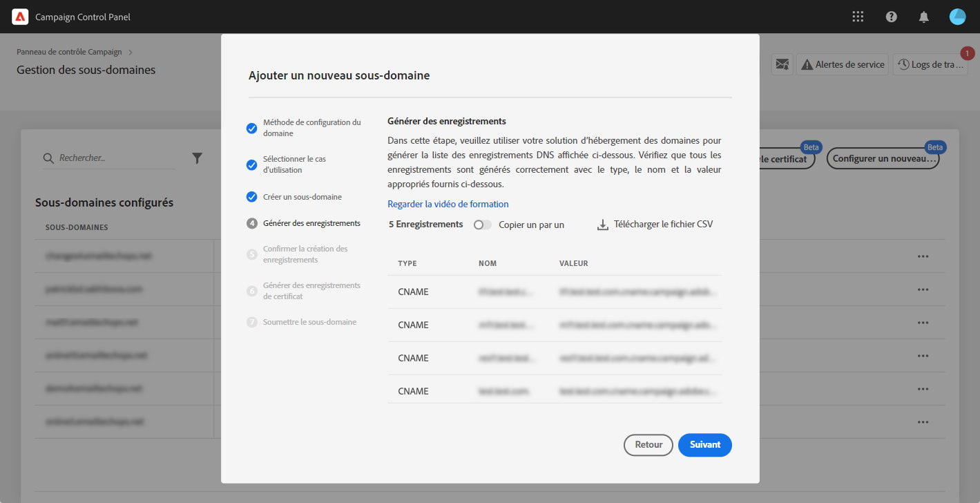
Task: Select step Méthode de configuration du domaine
Action: [x=311, y=128]
